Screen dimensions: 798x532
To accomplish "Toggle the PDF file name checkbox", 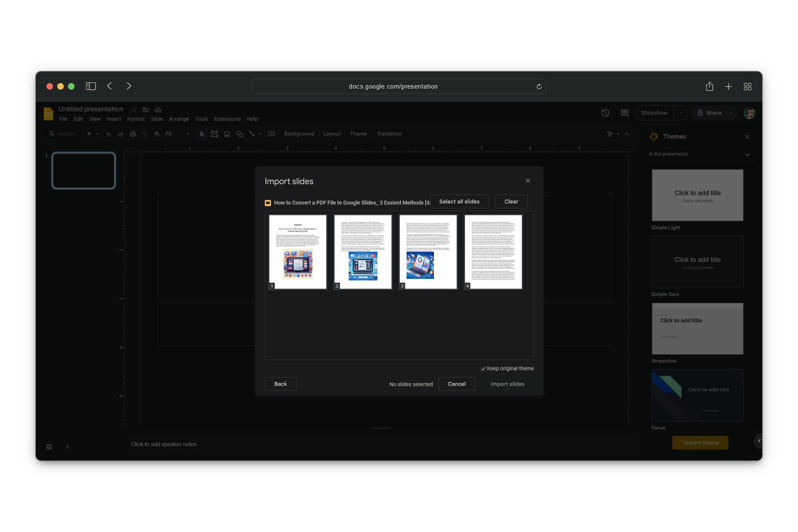I will (x=268, y=203).
